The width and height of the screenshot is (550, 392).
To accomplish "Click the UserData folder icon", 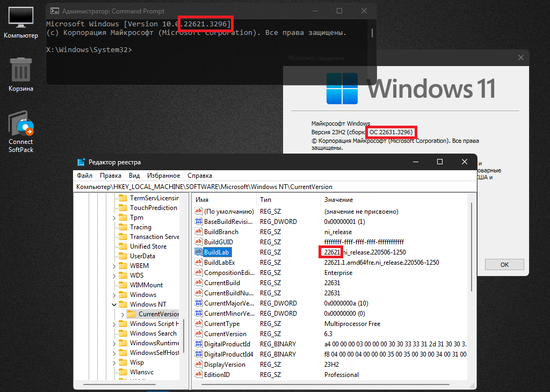I will (x=123, y=256).
